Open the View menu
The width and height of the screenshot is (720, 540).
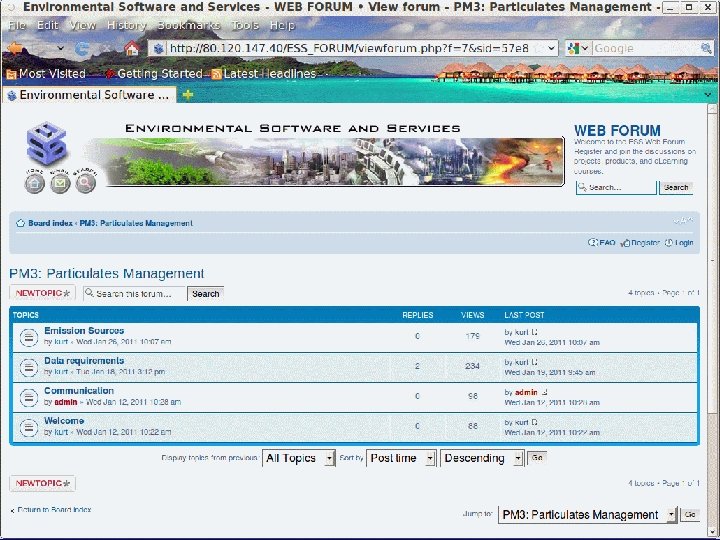tap(83, 25)
